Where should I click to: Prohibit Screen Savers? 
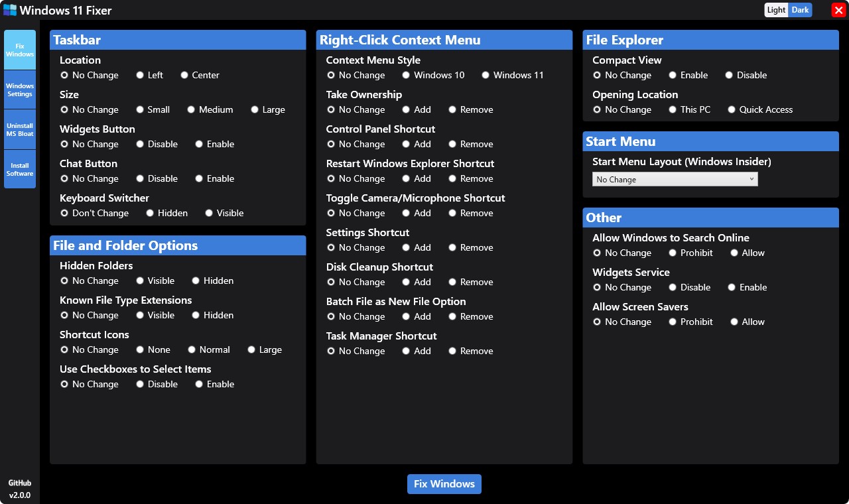691,322
